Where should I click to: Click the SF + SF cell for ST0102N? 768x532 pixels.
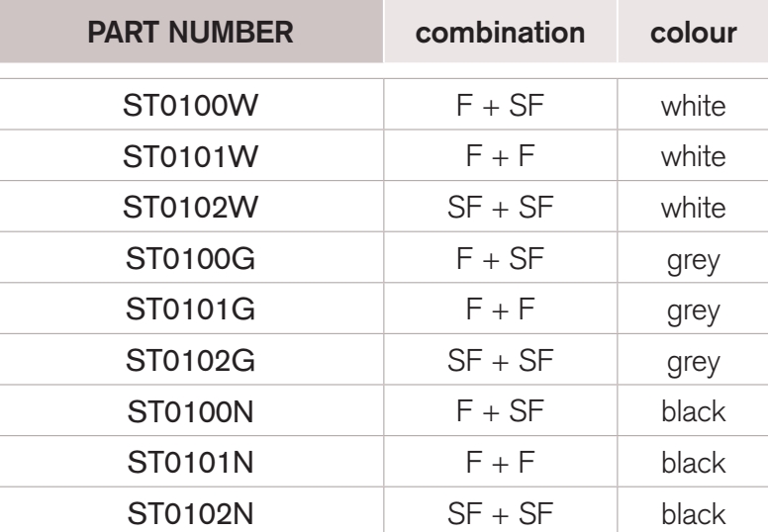coord(500,513)
